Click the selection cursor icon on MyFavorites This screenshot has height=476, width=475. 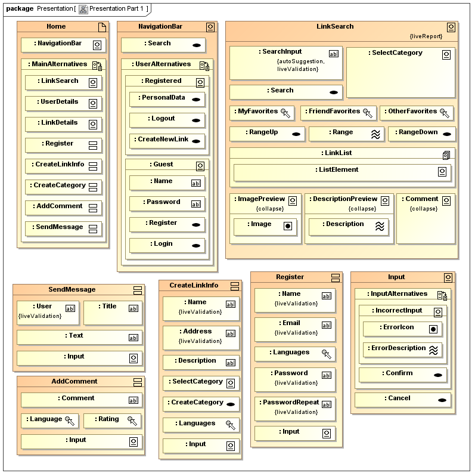[285, 113]
